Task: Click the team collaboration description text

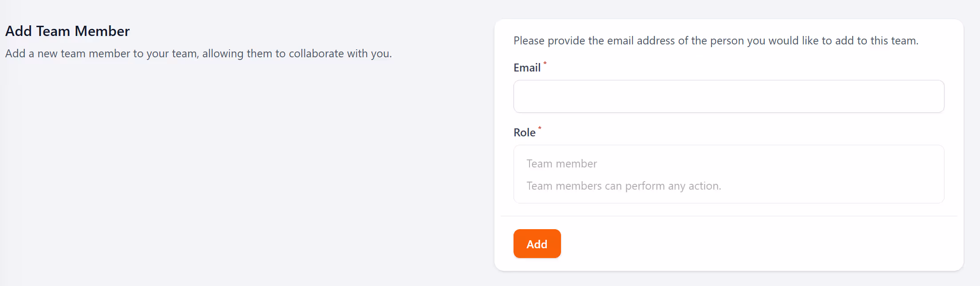Action: [x=198, y=53]
